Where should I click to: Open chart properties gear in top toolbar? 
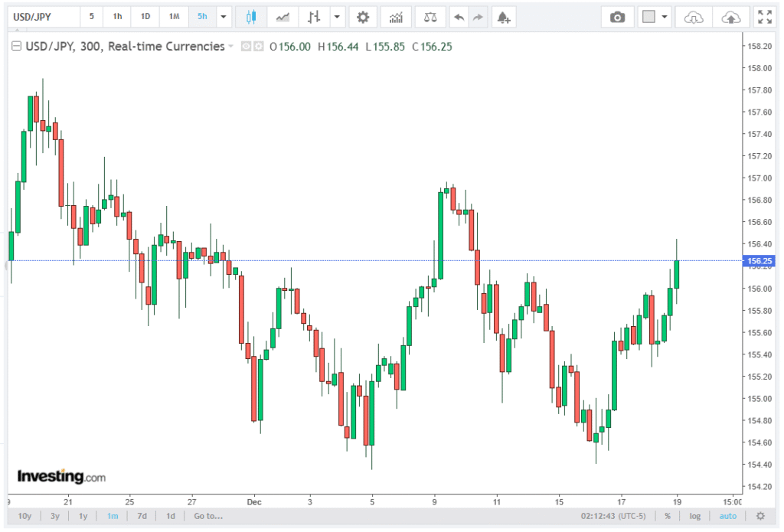(363, 16)
